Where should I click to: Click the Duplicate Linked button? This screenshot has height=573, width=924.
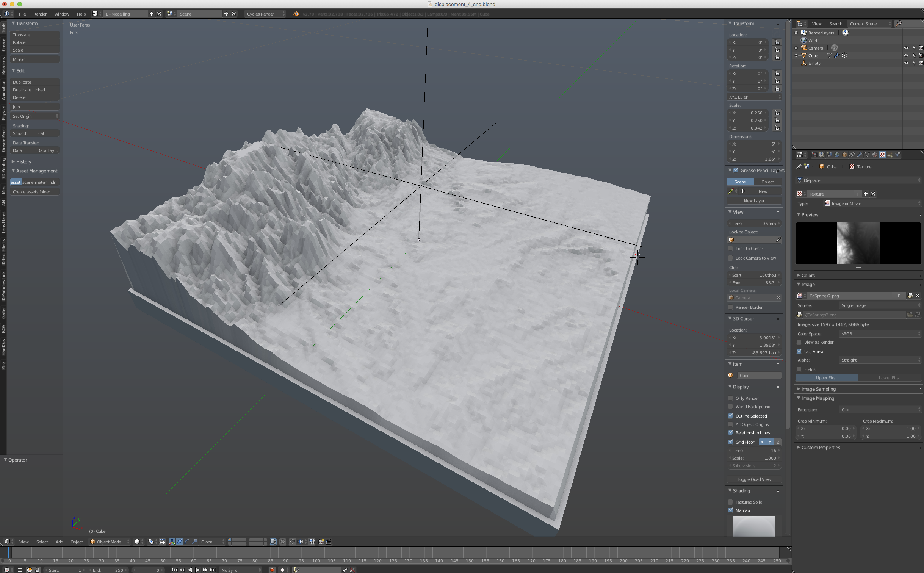click(35, 90)
